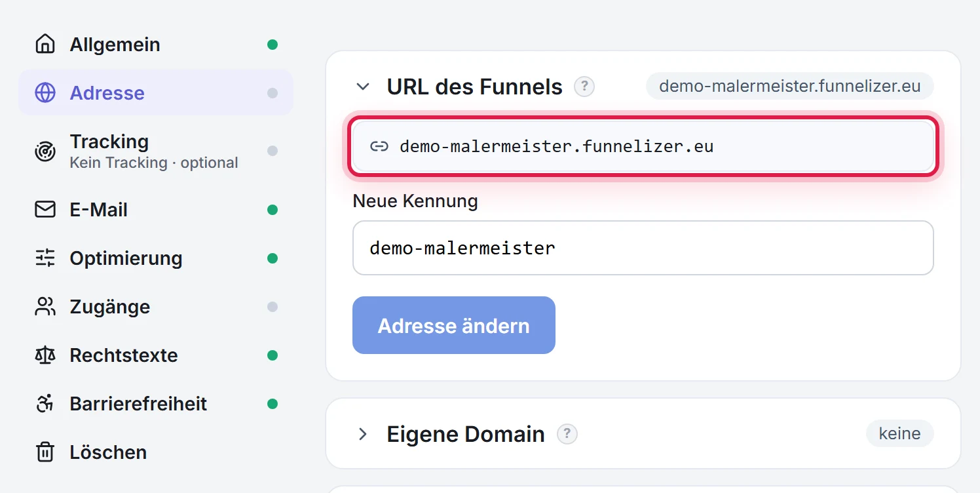The width and height of the screenshot is (980, 493).
Task: Switch to Optimierung section
Action: coord(156,258)
